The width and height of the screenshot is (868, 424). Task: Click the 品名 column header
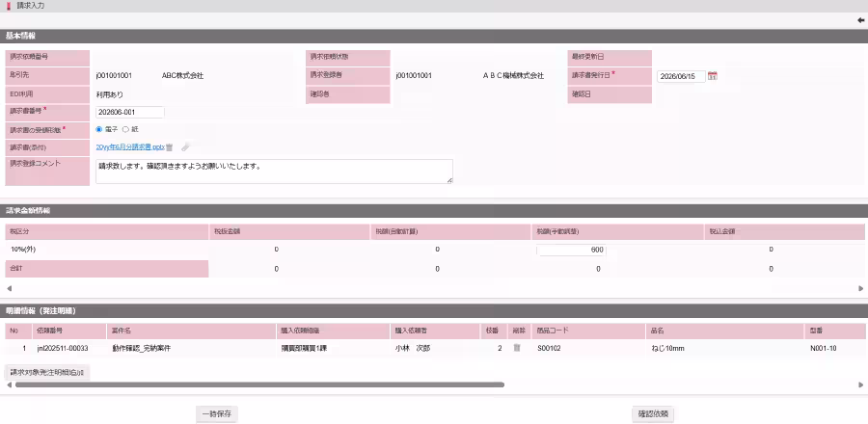click(724, 331)
